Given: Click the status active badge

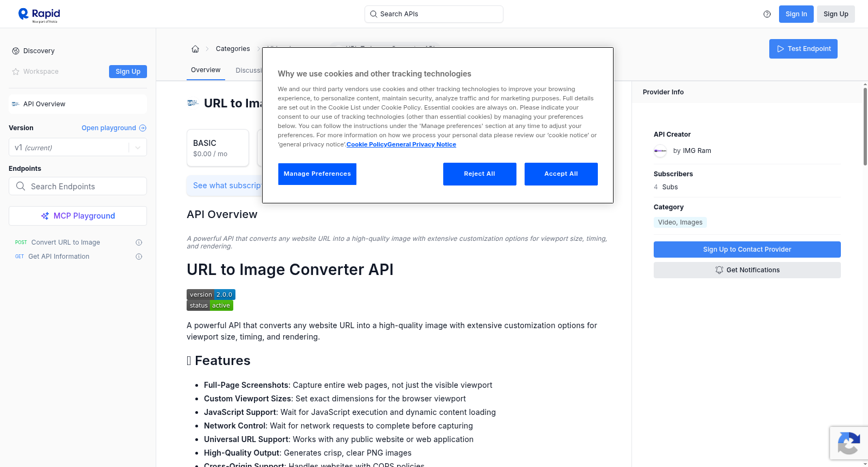Looking at the screenshot, I should pyautogui.click(x=210, y=305).
